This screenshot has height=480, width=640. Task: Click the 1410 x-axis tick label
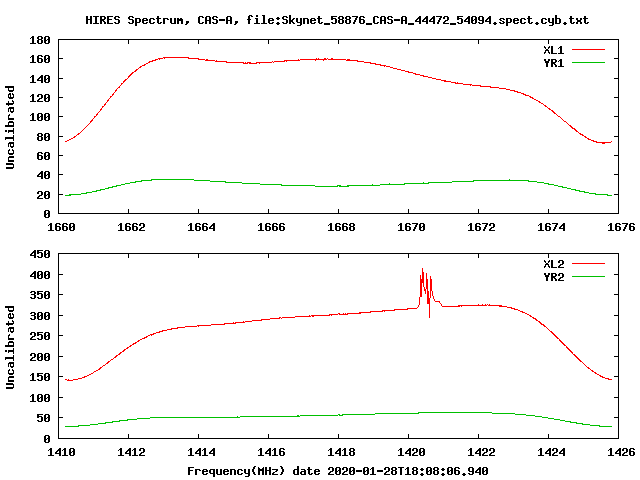(x=61, y=452)
